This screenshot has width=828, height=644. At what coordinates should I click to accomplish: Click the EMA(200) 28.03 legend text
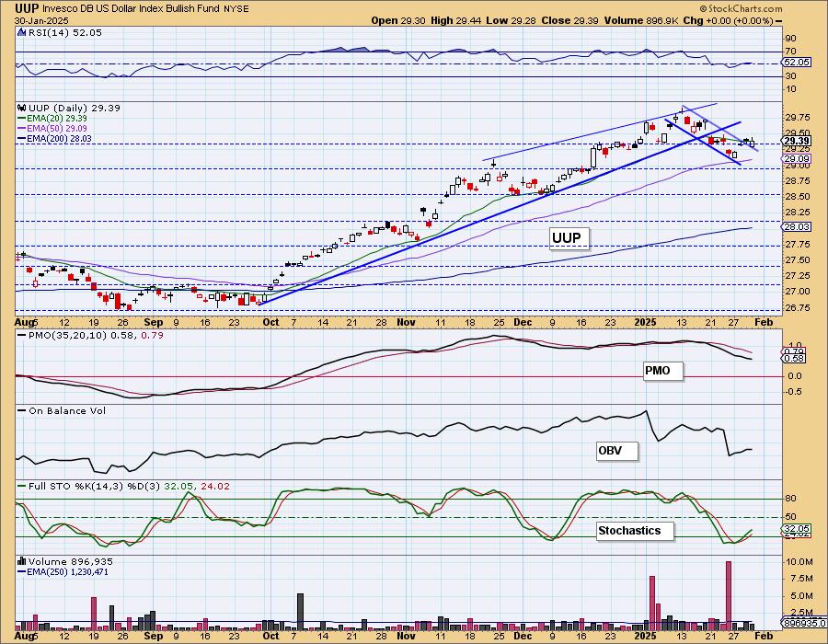pos(59,138)
